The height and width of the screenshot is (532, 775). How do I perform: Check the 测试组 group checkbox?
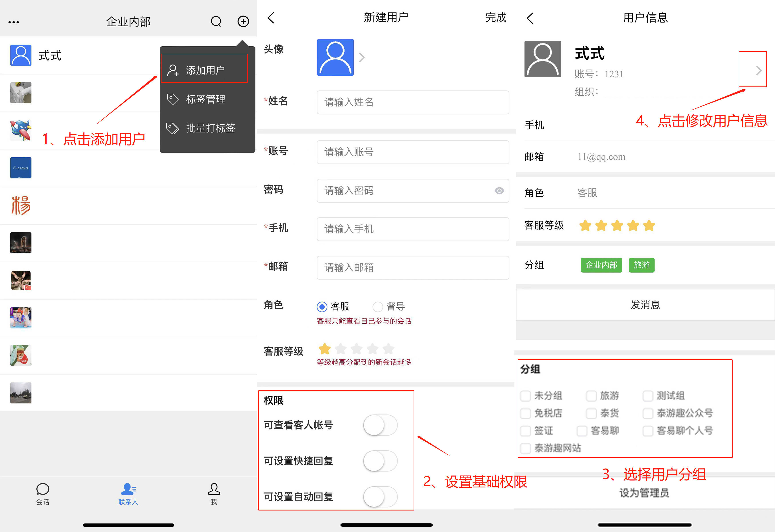click(x=648, y=396)
